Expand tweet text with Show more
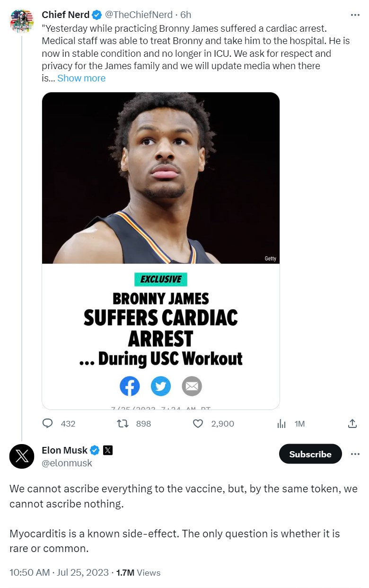The image size is (369, 588). click(x=81, y=78)
